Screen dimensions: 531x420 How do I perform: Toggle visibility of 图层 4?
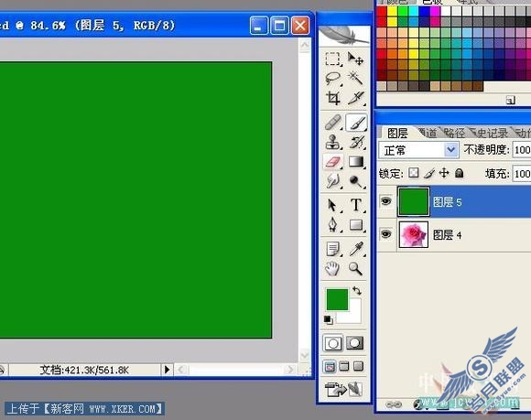click(385, 234)
